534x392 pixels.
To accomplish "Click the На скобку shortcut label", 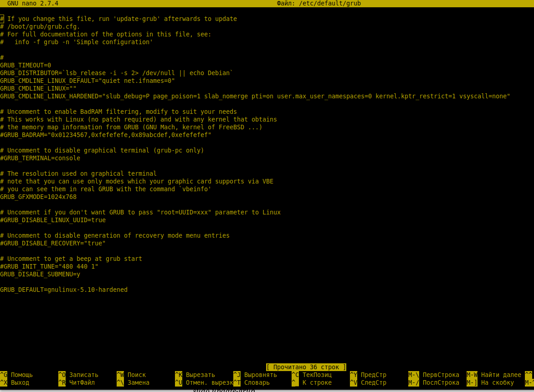I will pos(497,382).
